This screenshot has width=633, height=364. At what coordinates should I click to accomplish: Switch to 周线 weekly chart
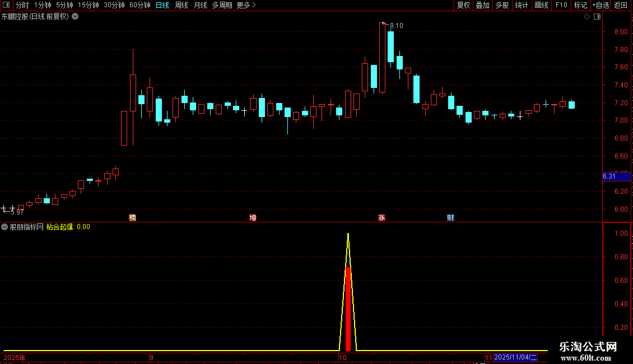(181, 5)
